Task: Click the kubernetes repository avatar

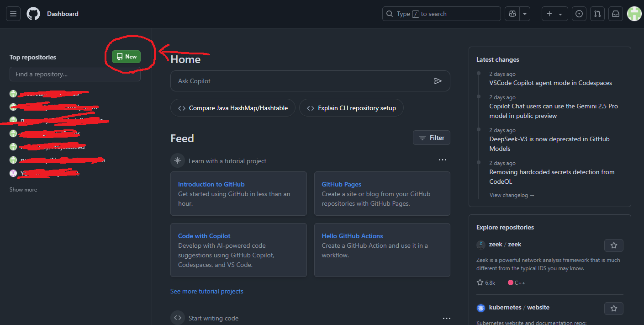Action: pos(481,308)
